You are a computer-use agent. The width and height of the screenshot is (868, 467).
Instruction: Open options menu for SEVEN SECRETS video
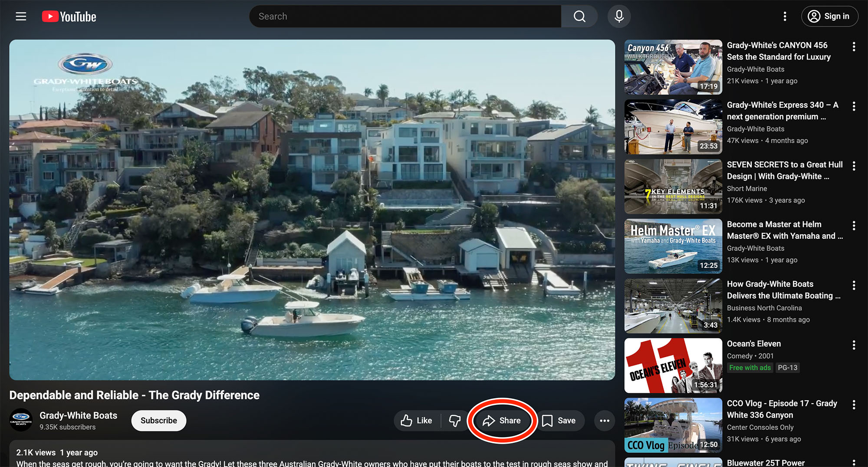click(854, 166)
